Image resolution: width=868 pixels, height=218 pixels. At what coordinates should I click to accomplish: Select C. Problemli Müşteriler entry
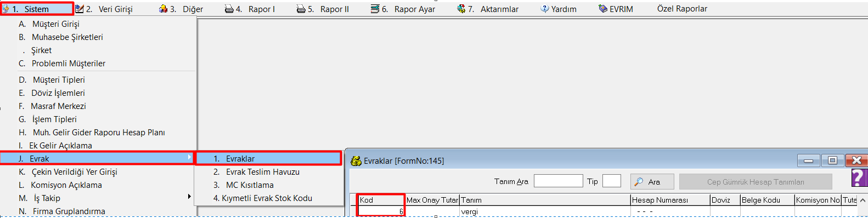[99, 64]
